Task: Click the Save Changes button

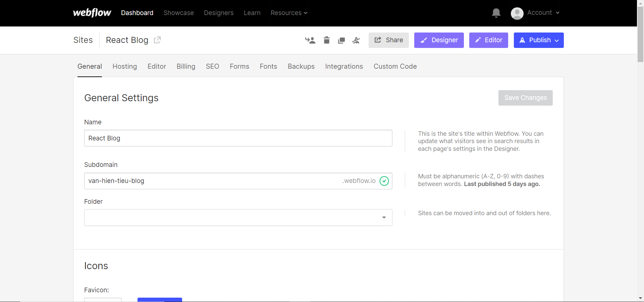Action: click(526, 98)
